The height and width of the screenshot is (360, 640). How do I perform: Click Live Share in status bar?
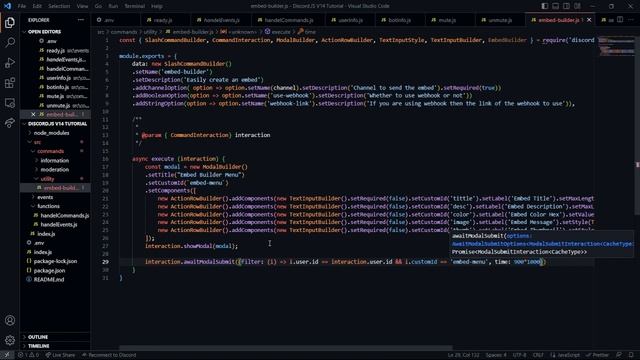pyautogui.click(x=60, y=355)
